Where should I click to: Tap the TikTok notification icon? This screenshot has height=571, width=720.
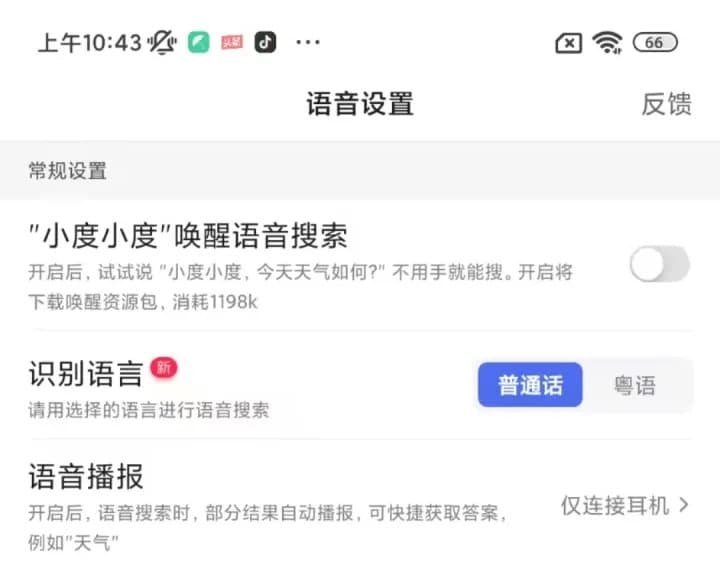click(x=265, y=42)
